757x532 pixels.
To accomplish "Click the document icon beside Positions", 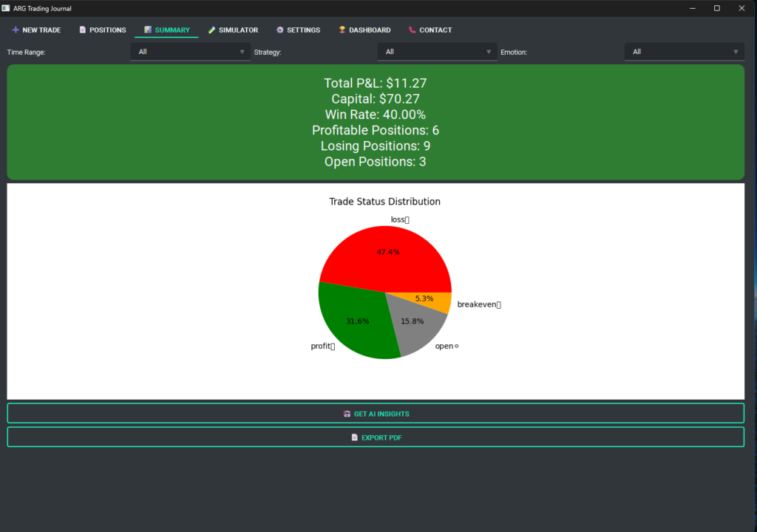I will point(83,30).
